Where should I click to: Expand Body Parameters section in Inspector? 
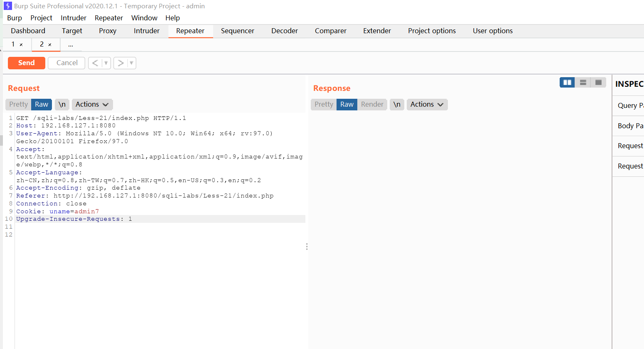pyautogui.click(x=628, y=126)
